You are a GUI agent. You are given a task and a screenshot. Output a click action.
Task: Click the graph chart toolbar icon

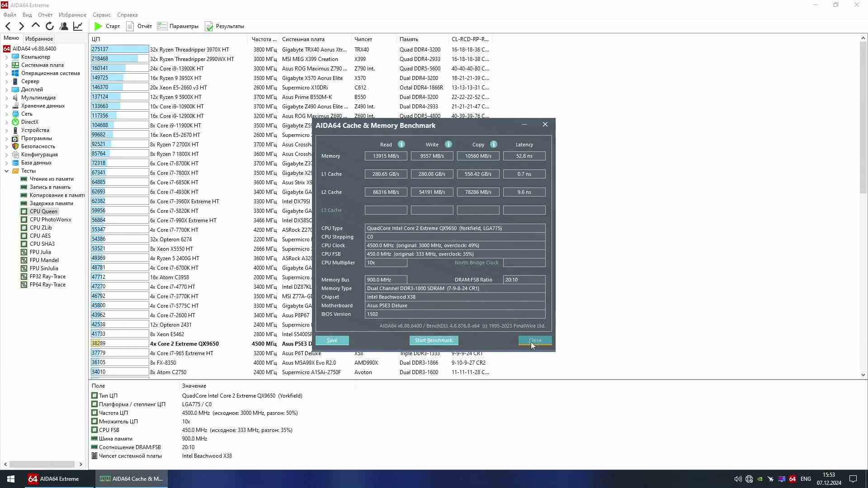pos(78,26)
